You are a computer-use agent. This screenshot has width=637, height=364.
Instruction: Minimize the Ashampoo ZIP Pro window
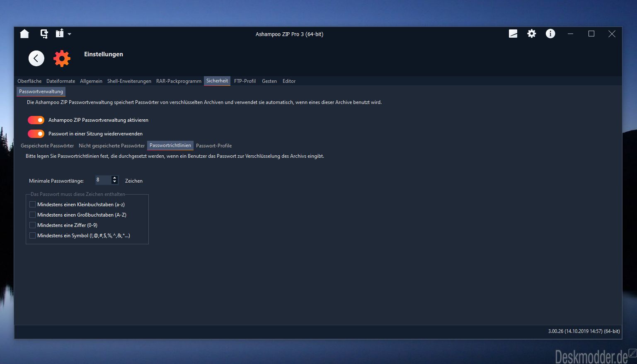(x=571, y=34)
